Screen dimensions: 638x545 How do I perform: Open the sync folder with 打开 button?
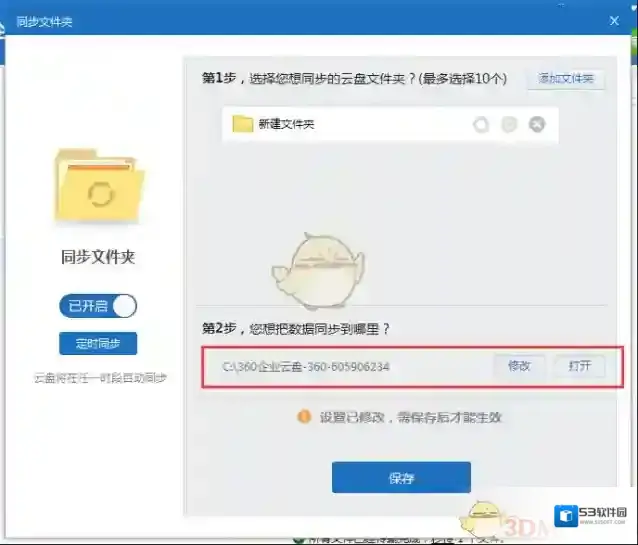[579, 366]
